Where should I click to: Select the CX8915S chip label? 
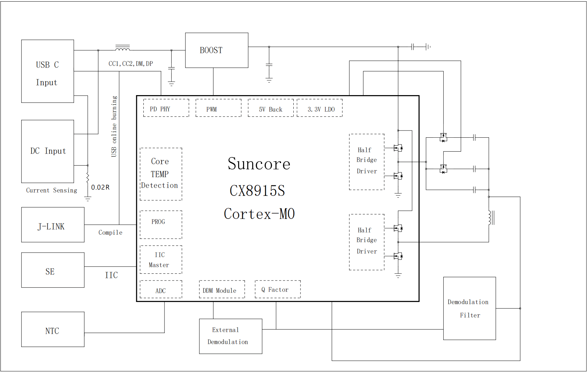tap(257, 191)
